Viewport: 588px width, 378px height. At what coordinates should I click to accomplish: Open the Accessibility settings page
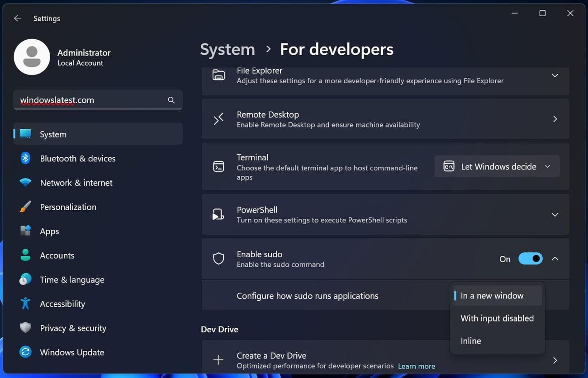[x=62, y=304]
